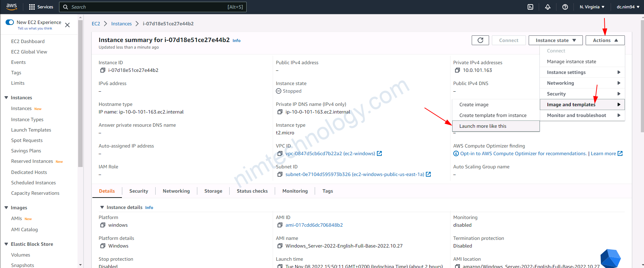644x268 pixels.
Task: Open the VPC link external icon
Action: 379,153
